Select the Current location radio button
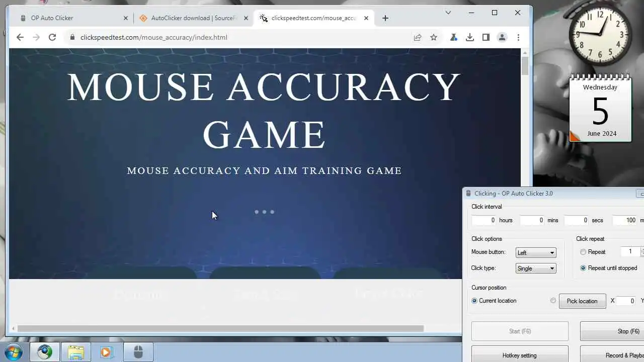 click(474, 301)
